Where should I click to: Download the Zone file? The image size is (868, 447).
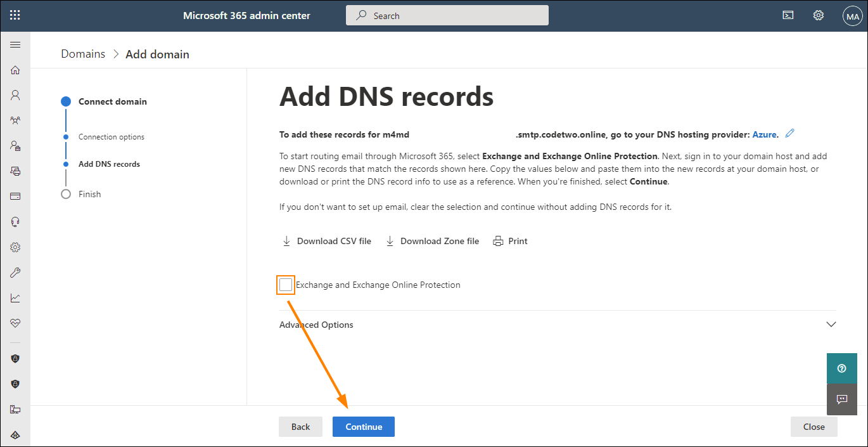(x=432, y=241)
